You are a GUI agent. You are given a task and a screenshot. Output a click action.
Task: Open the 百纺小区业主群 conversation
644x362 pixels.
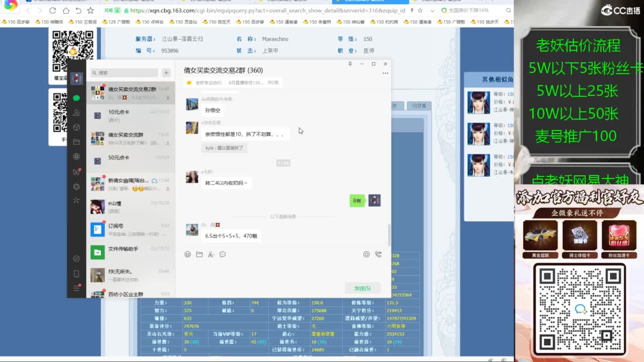pyautogui.click(x=131, y=293)
